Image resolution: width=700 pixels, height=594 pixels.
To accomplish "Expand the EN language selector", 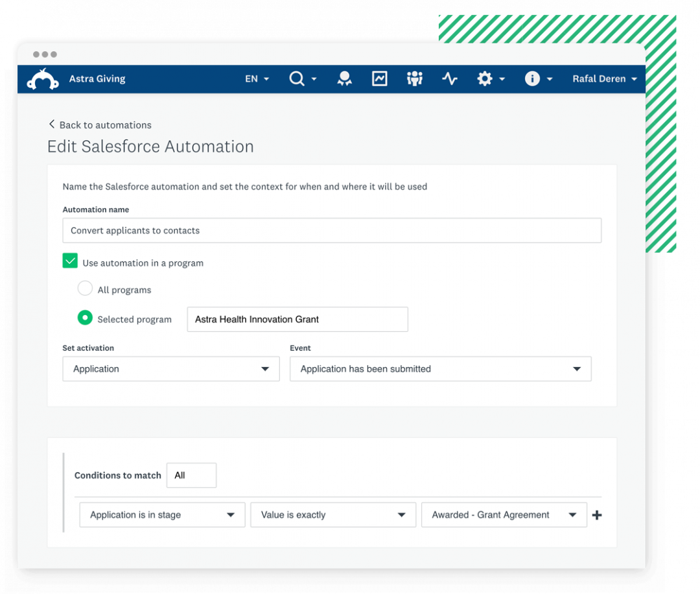I will click(x=257, y=78).
